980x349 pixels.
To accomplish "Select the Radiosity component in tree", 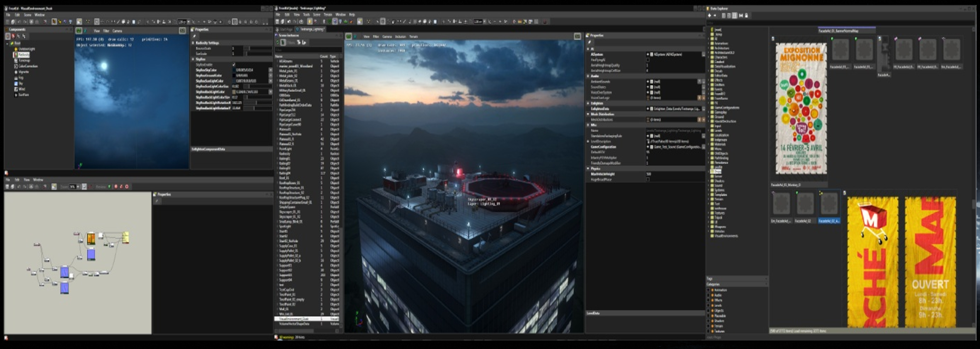I will point(23,55).
